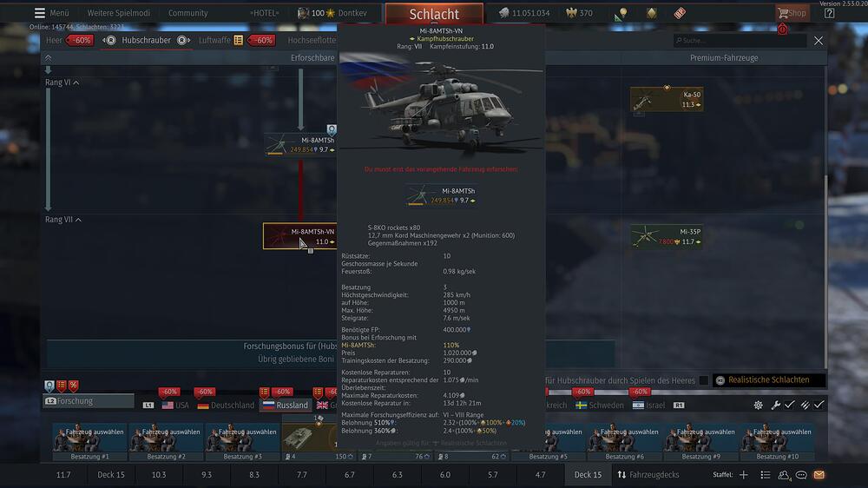Toggle the auto-refill ammo checkmark

tap(819, 405)
